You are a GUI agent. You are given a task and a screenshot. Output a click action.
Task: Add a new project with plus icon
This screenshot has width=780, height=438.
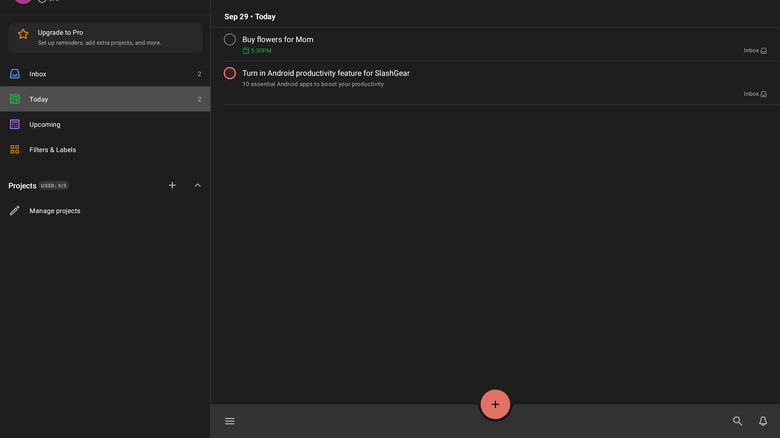(172, 185)
